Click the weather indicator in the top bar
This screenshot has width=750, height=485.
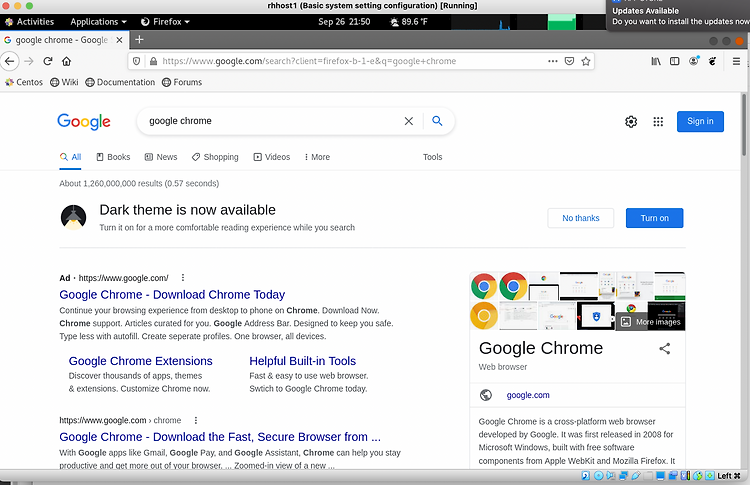(x=409, y=22)
